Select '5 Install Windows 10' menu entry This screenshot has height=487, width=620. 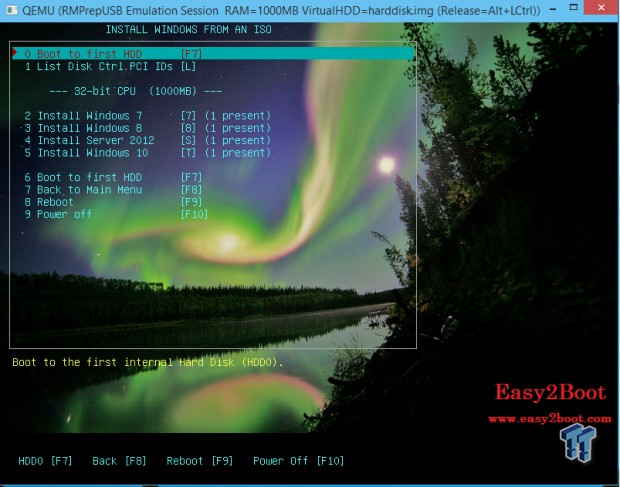[x=147, y=153]
